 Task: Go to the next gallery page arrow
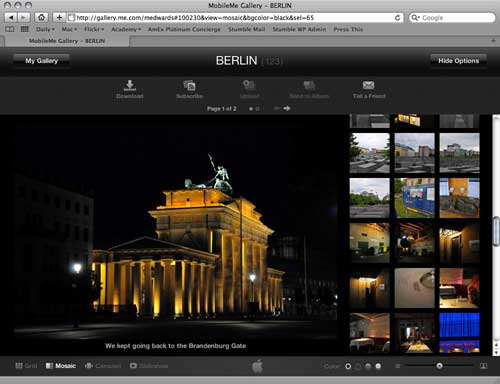[x=287, y=108]
